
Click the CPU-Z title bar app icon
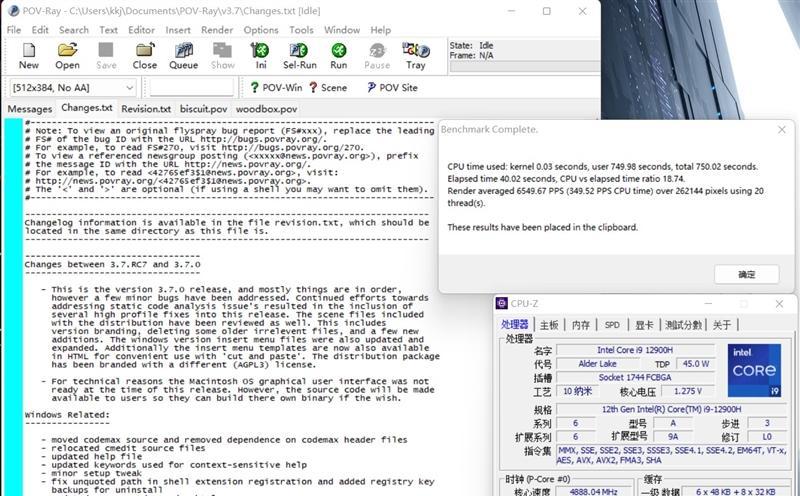tap(502, 304)
